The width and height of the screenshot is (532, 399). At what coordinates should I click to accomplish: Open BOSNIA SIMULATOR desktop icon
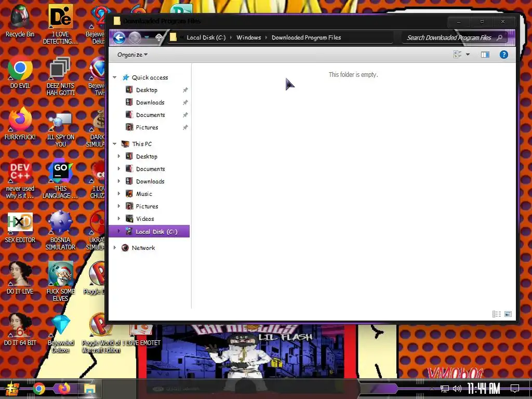tap(60, 230)
